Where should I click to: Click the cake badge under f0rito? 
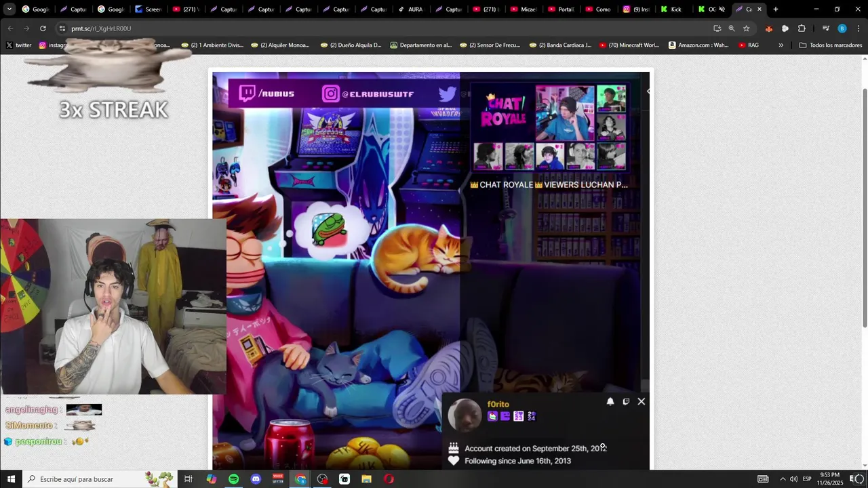click(492, 416)
